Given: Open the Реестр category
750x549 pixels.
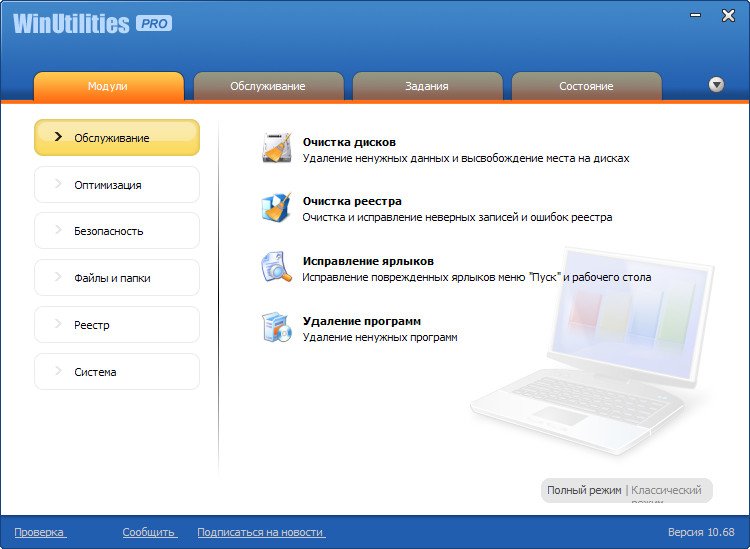Looking at the screenshot, I should click(117, 325).
